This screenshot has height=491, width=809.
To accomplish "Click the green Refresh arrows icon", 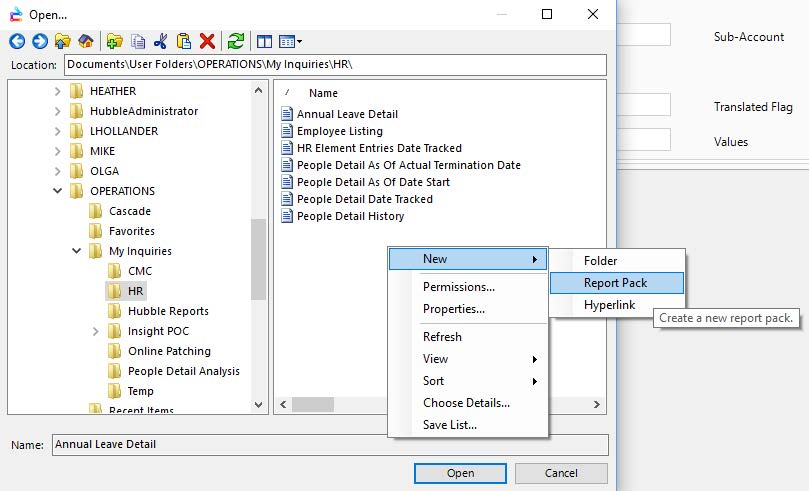I will click(236, 41).
